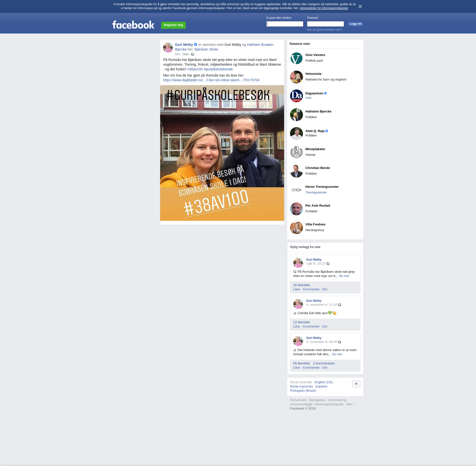
Task: Click the verified badge beside Guri Melby
Action: 195,45
